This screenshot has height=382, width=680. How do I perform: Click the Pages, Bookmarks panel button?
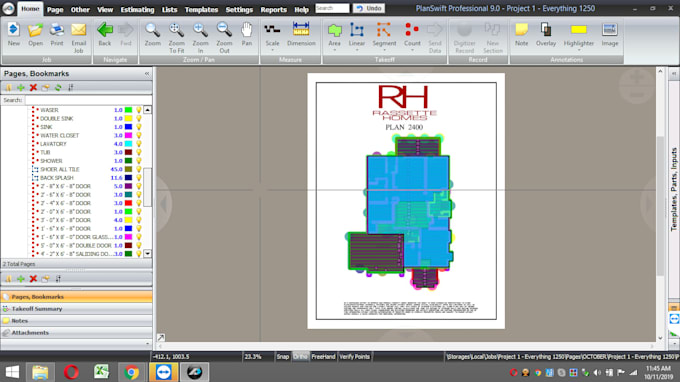point(76,297)
